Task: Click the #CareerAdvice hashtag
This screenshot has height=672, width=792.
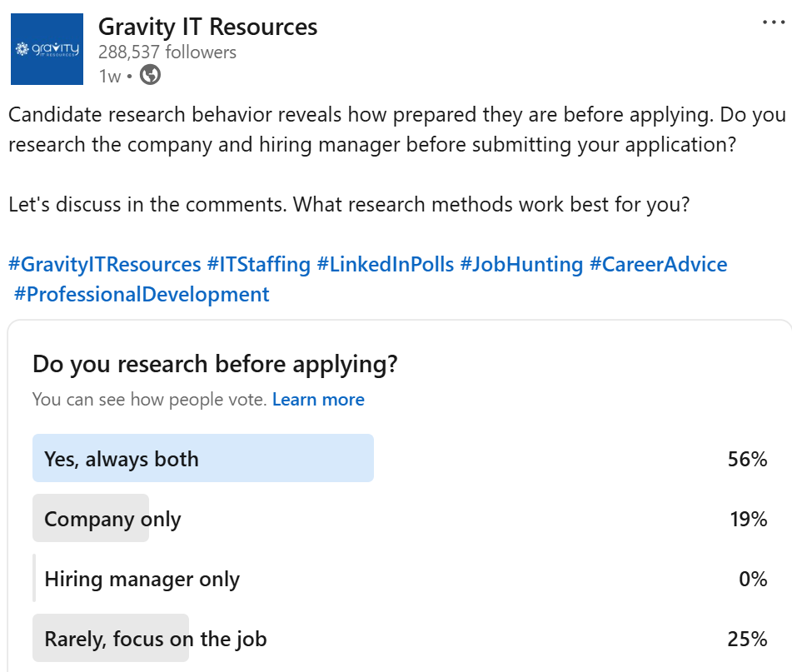Action: (658, 265)
